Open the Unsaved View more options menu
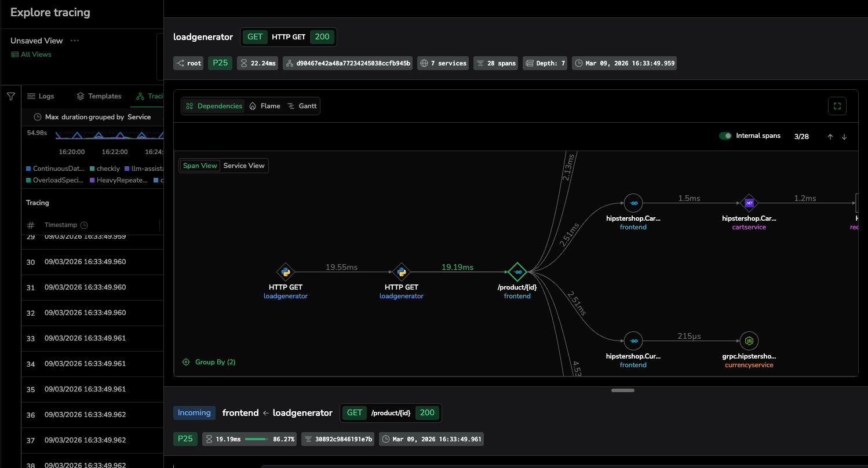This screenshot has width=868, height=468. [x=74, y=41]
